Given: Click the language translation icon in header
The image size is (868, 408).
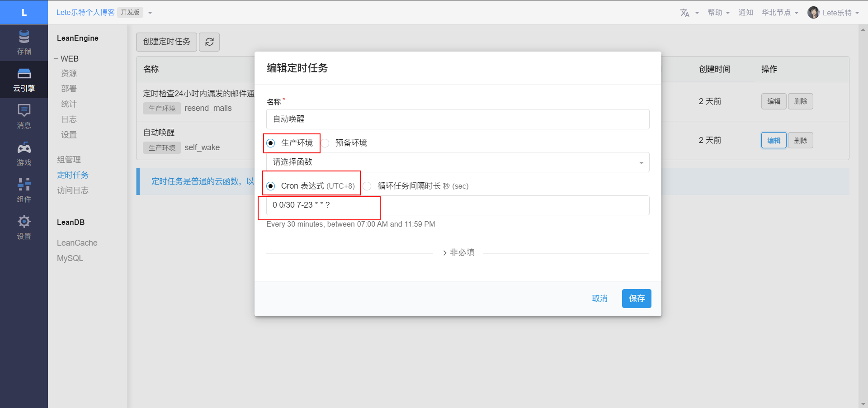Looking at the screenshot, I should 685,13.
